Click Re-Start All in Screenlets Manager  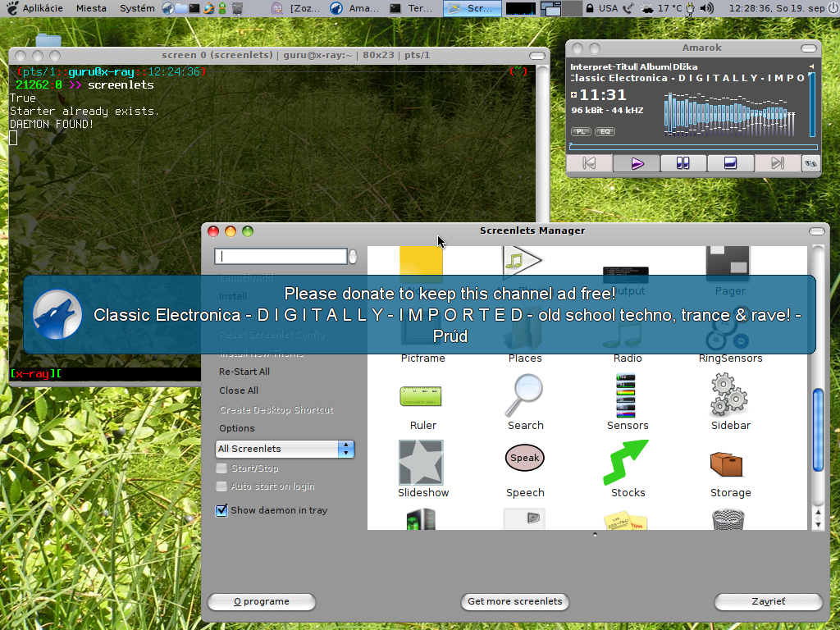click(244, 372)
